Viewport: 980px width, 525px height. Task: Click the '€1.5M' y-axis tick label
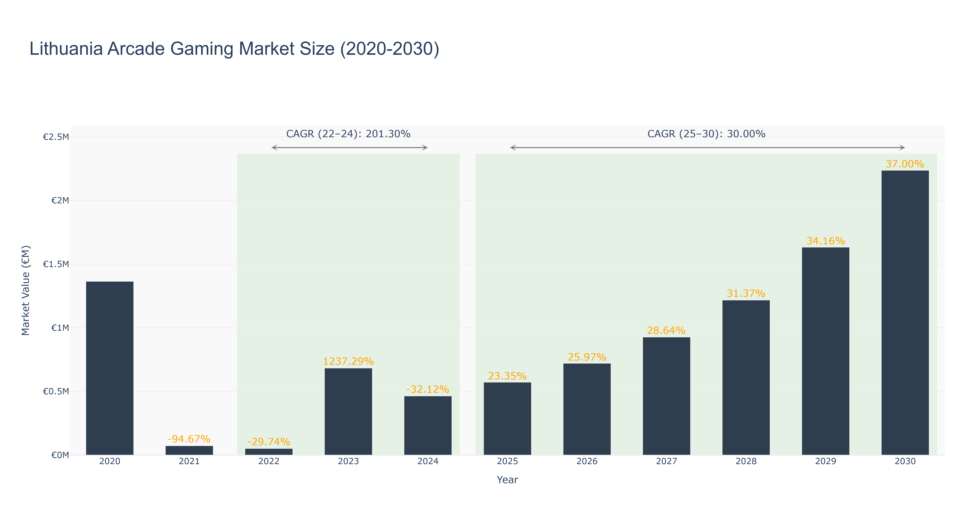pos(56,264)
